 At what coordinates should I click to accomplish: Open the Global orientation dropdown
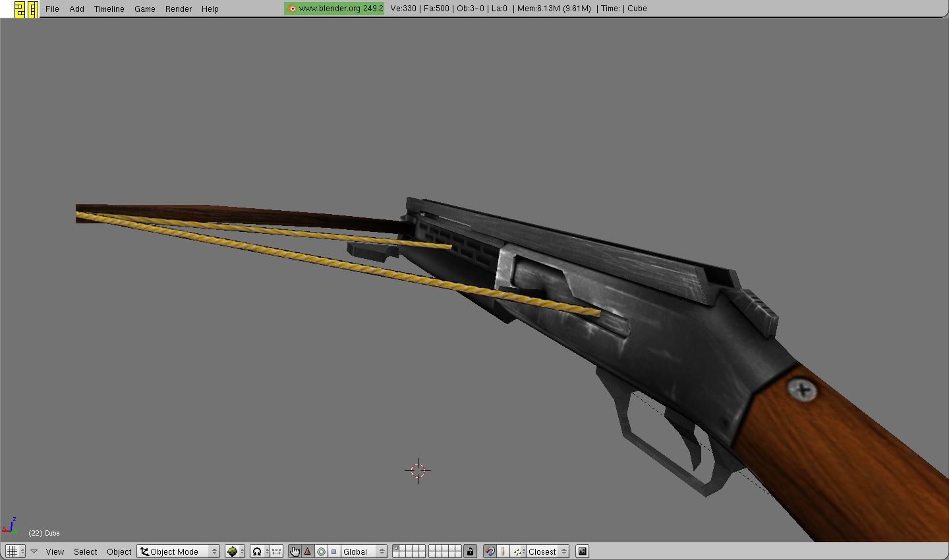[363, 551]
